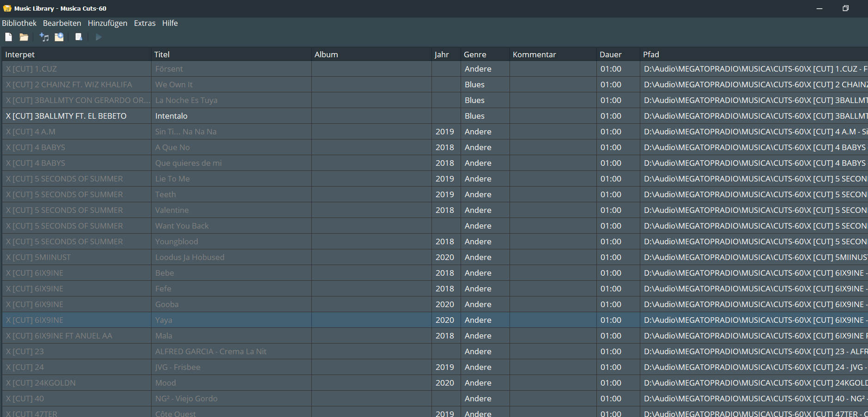Click artist X [CUT] 5MIINUST
The image size is (868, 417).
click(38, 257)
